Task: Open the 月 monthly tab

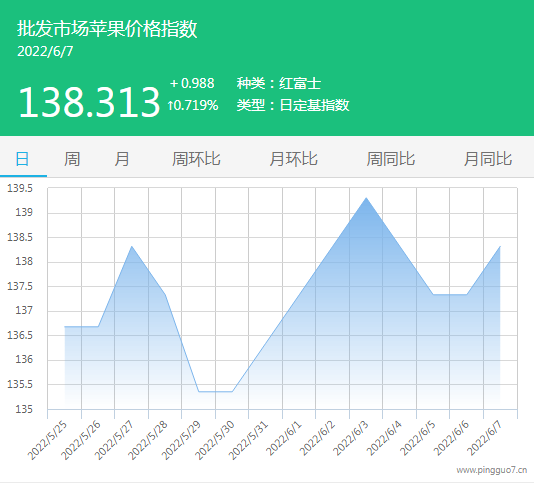Action: click(122, 159)
